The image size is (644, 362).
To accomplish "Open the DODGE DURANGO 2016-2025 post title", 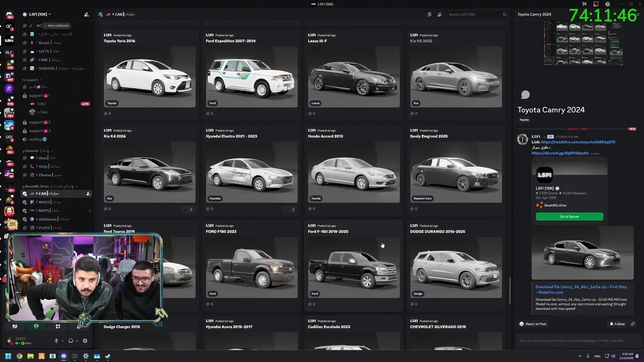I will pos(438,231).
